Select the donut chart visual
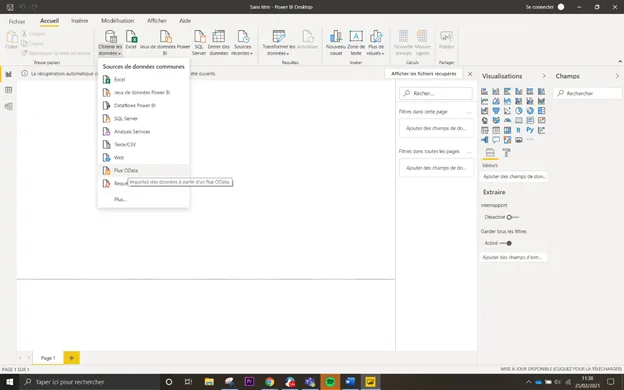Viewport: 624px width, 390px height. 530,111
